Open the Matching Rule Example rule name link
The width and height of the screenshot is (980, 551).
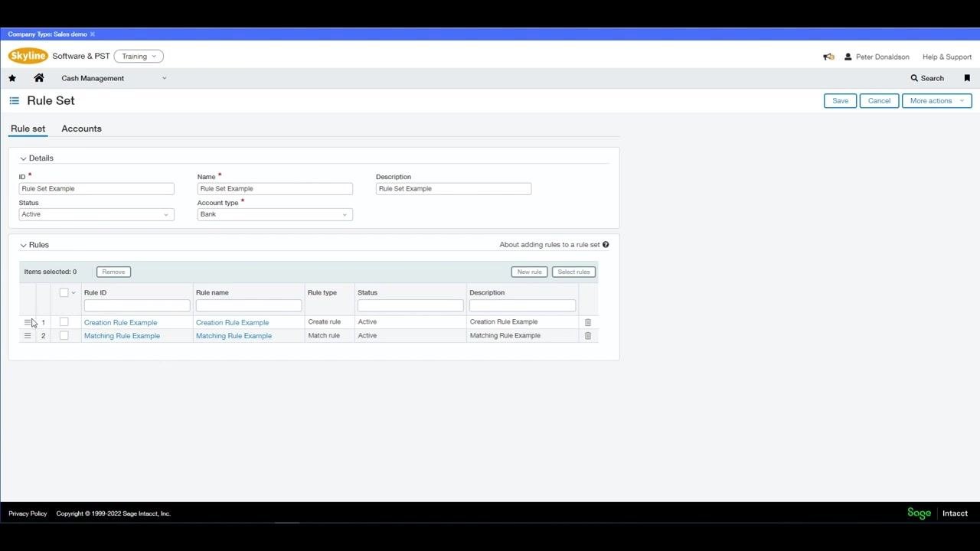234,336
